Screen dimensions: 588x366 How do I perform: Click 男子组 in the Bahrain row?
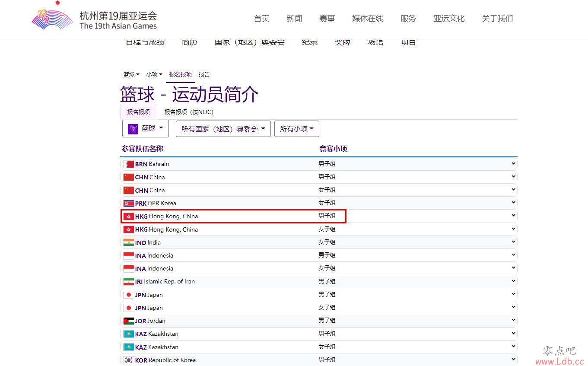point(327,164)
